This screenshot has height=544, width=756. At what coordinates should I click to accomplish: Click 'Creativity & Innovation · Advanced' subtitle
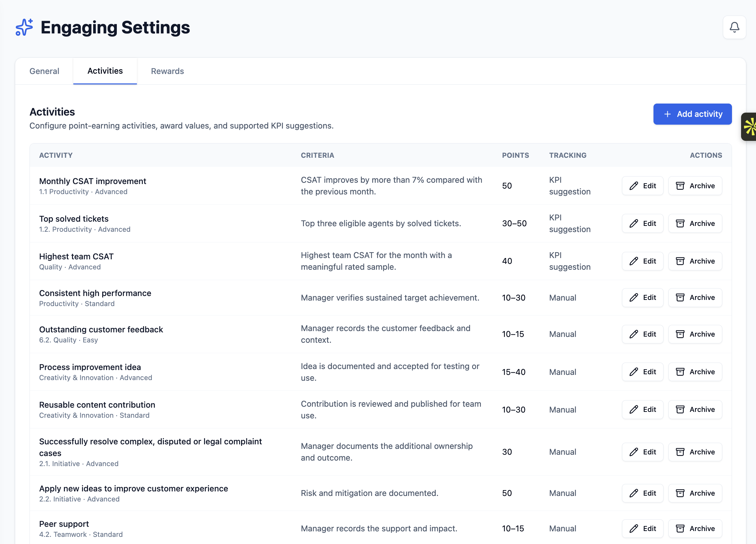pos(96,377)
